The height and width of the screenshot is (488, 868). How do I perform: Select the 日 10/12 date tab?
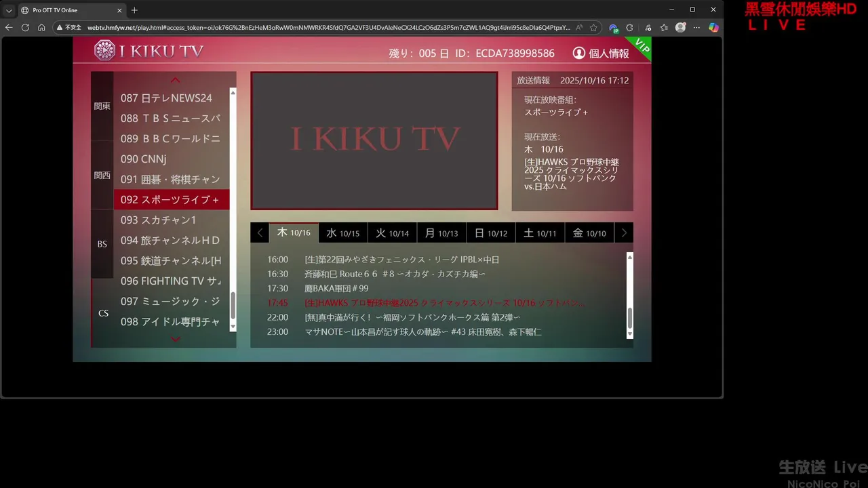[491, 232]
